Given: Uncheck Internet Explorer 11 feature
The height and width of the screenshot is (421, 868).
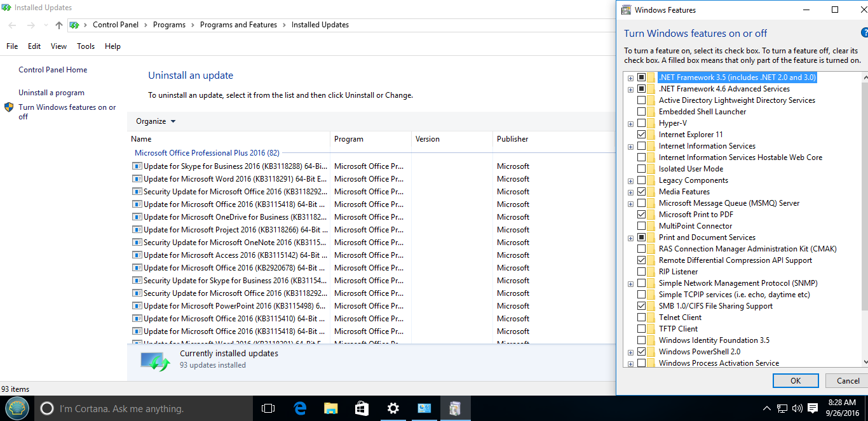Looking at the screenshot, I should [x=641, y=135].
